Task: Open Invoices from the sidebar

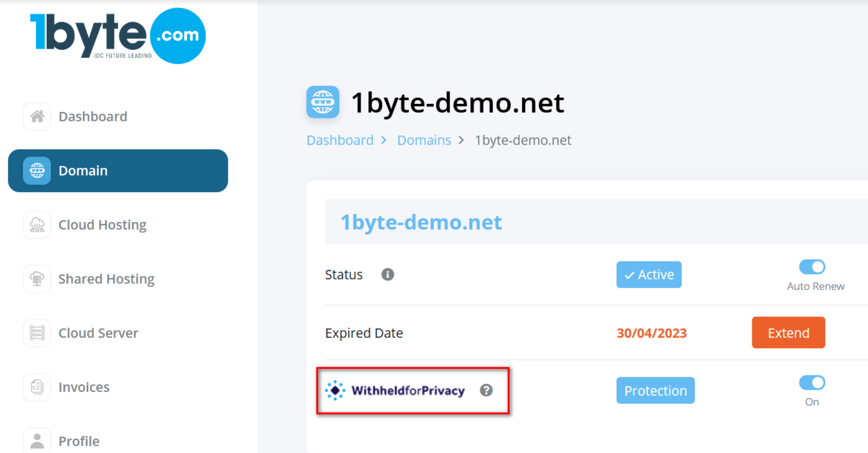Action: [84, 387]
